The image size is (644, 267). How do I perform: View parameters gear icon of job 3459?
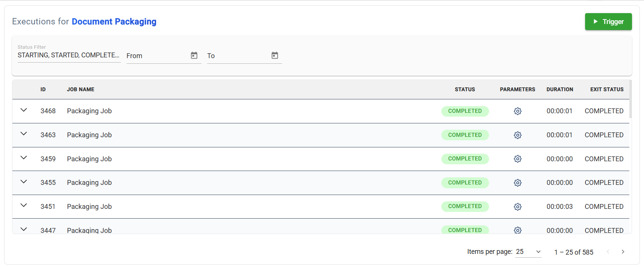click(518, 159)
